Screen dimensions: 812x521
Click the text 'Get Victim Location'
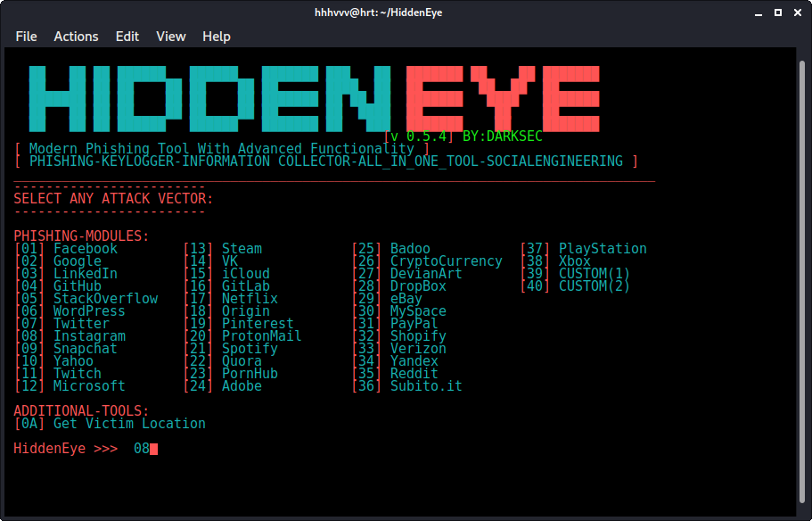129,424
